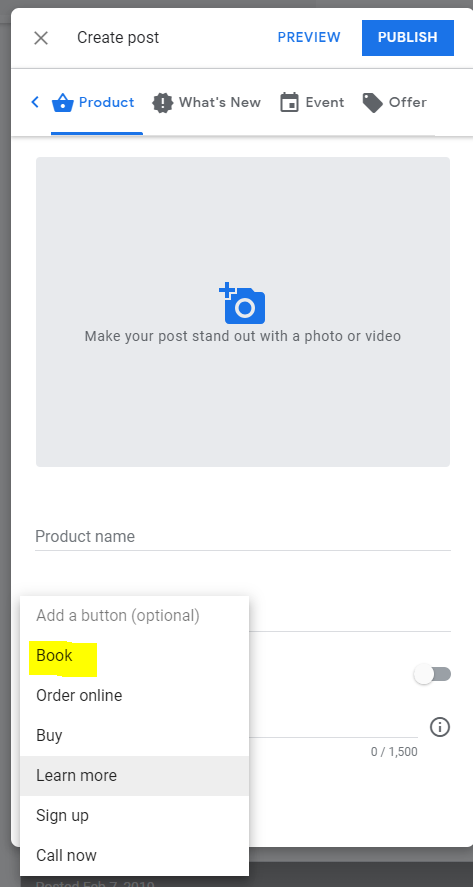Click the What's New badge icon

(x=162, y=102)
